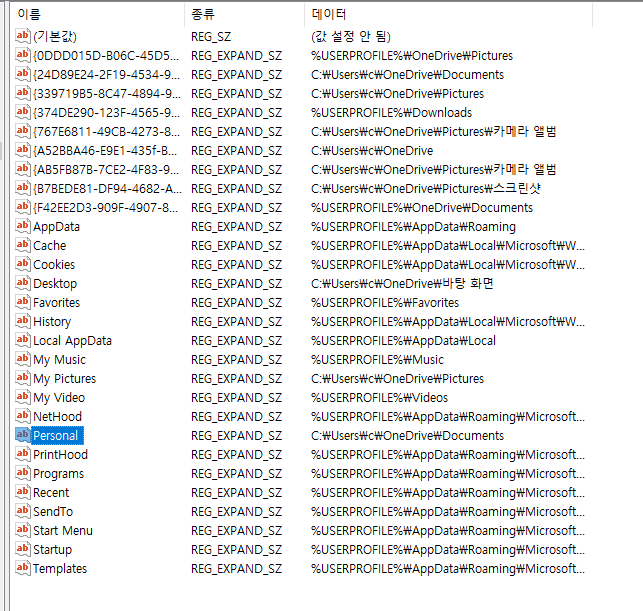This screenshot has height=611, width=643.
Task: Click the %USERPROFILE%₩AppData₩Local data cell
Action: click(403, 340)
